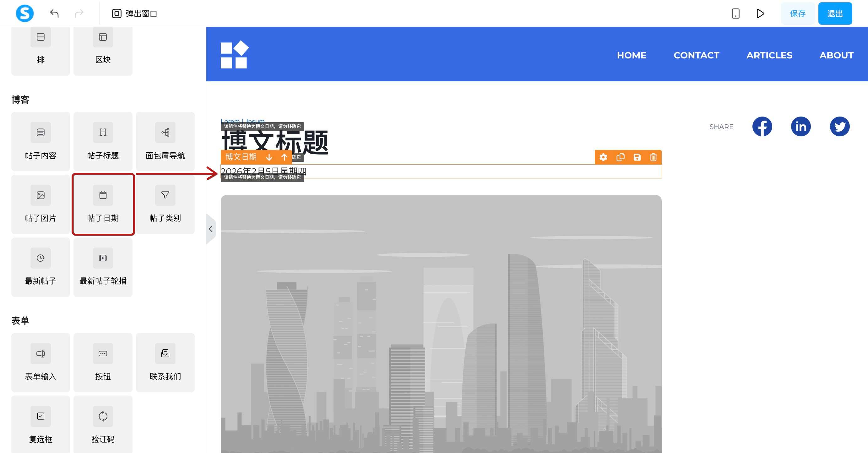This screenshot has width=868, height=453.
Task: Click the 保存 button
Action: [798, 14]
